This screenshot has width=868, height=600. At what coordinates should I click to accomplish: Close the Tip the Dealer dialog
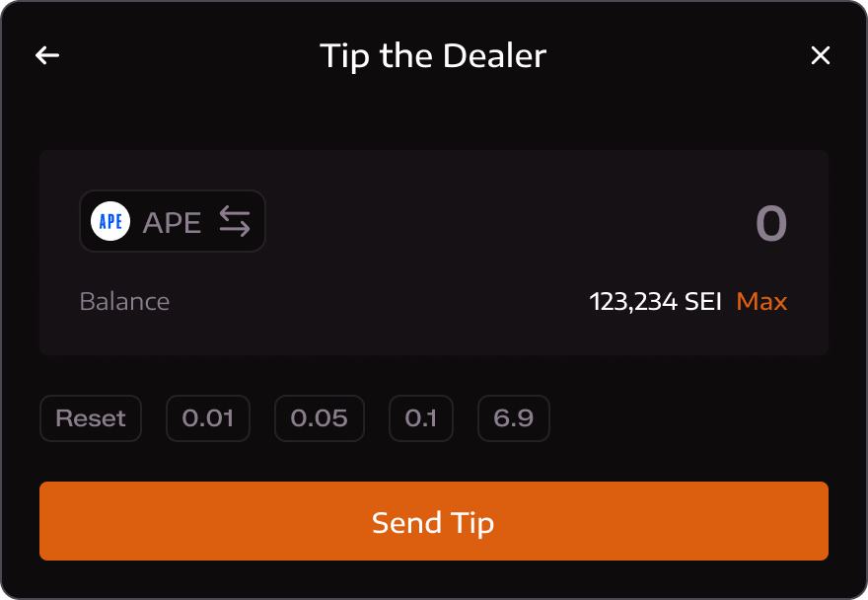[x=821, y=55]
